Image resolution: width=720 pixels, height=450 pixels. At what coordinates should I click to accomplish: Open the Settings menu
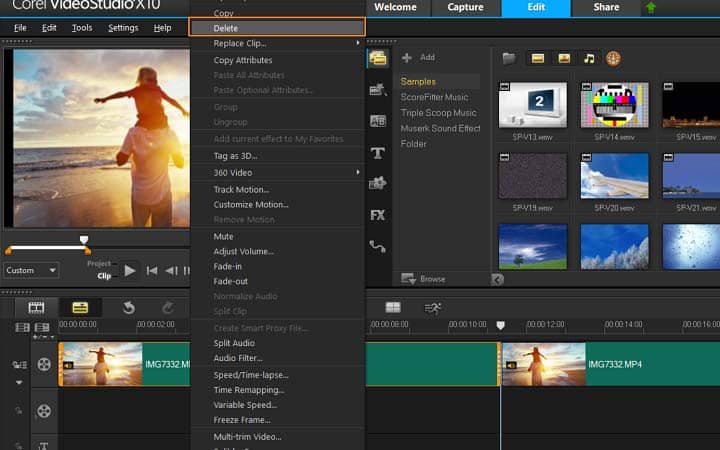tap(123, 28)
